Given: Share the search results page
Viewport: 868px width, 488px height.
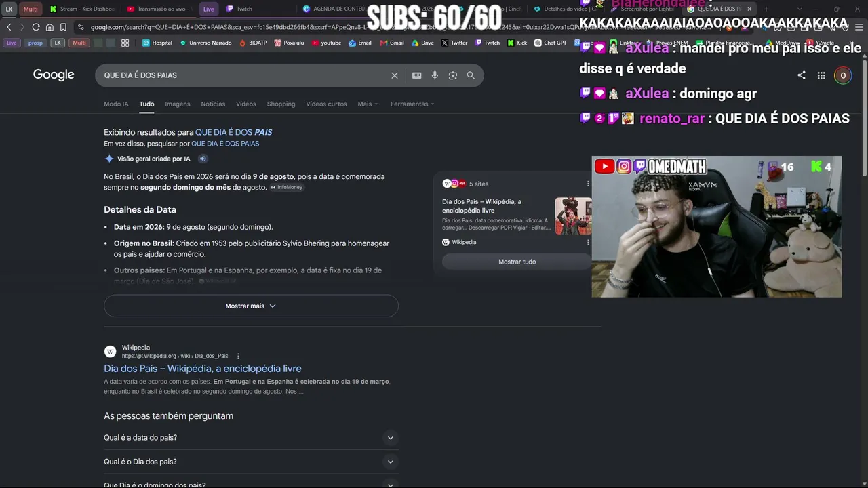Looking at the screenshot, I should tap(802, 75).
